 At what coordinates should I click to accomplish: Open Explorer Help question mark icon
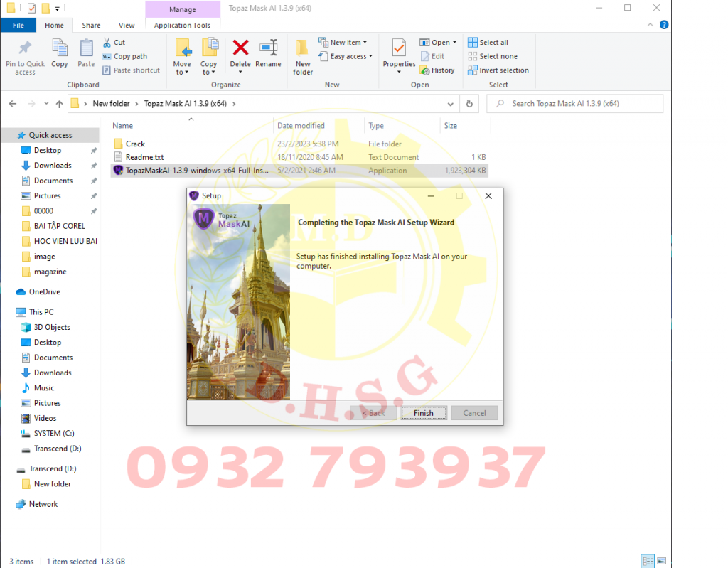[664, 25]
